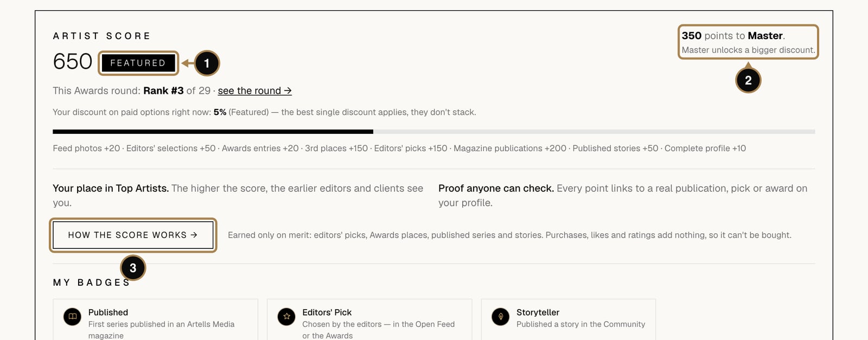Click 'Earned only on merit' explanation text
This screenshot has width=868, height=340.
click(509, 235)
